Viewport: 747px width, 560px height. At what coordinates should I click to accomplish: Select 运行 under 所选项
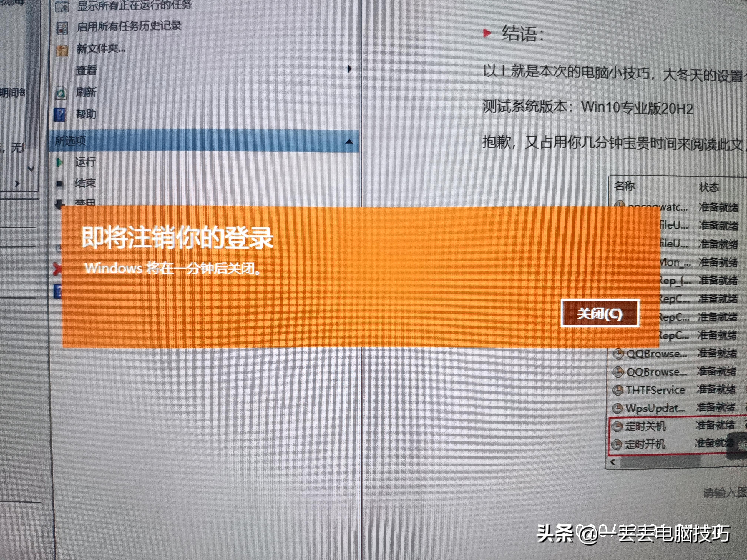(x=85, y=162)
